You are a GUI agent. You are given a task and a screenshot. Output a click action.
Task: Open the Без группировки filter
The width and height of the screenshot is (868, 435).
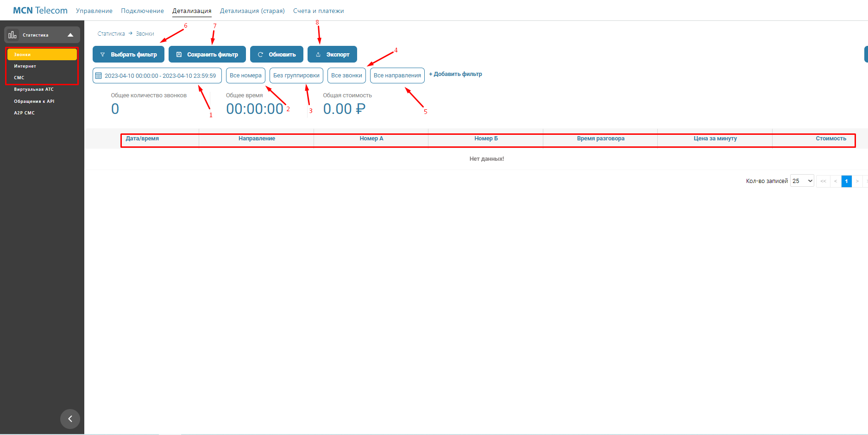point(296,76)
